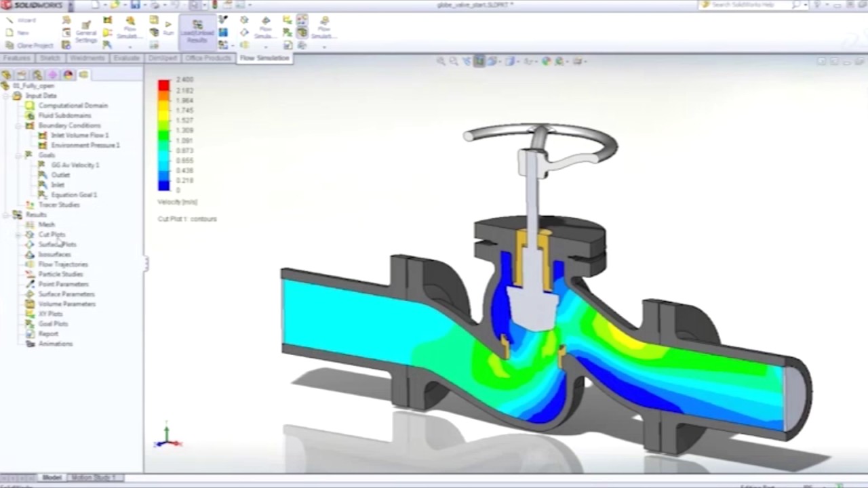Switch to the Model tab at bottom
This screenshot has width=868, height=488.
coord(52,478)
